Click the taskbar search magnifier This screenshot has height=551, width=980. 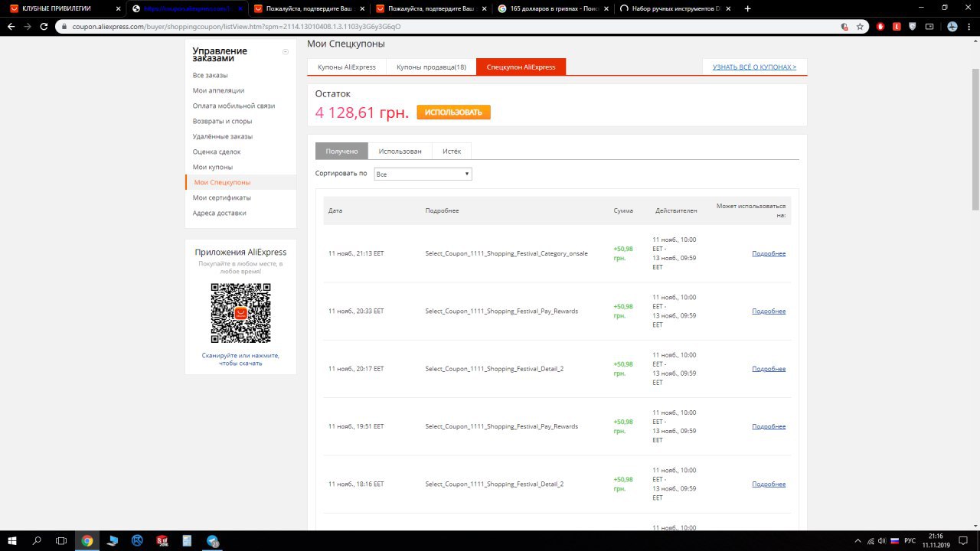point(37,540)
